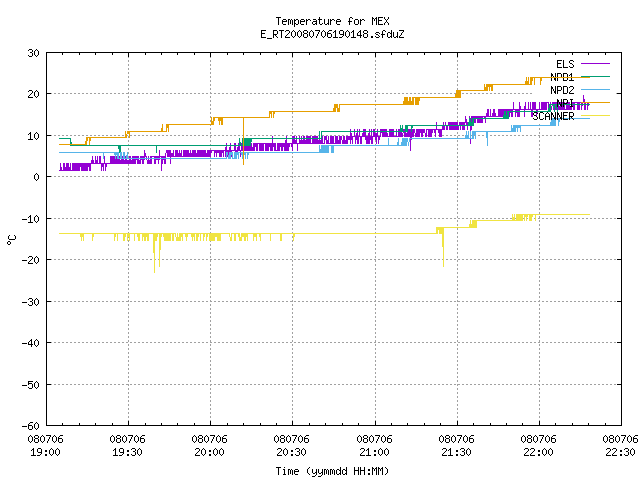Select the file name 'E_RT20080706190148.sfduZ' subtitle
The image size is (640, 480).
click(x=332, y=34)
